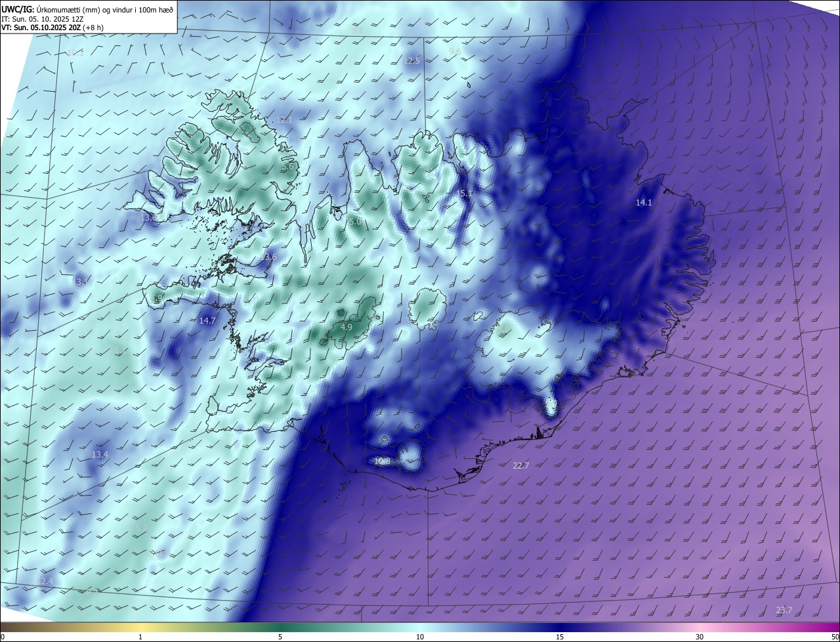
Task: Click the 5.0 value on the map
Action: 355,222
